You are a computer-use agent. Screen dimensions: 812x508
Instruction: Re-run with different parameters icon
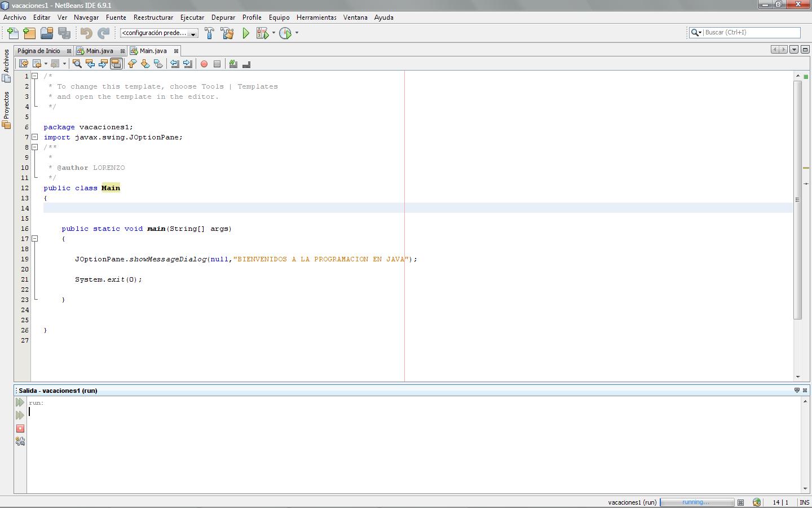[20, 415]
